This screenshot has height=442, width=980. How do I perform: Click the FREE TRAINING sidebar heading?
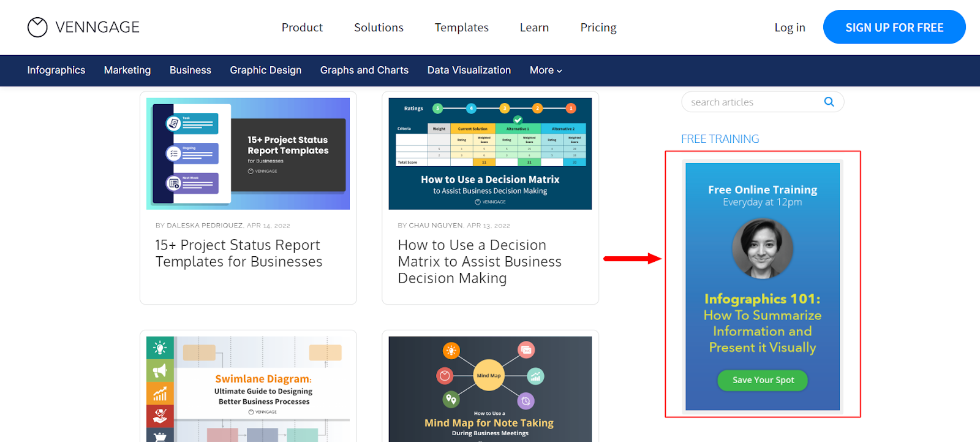pos(720,139)
